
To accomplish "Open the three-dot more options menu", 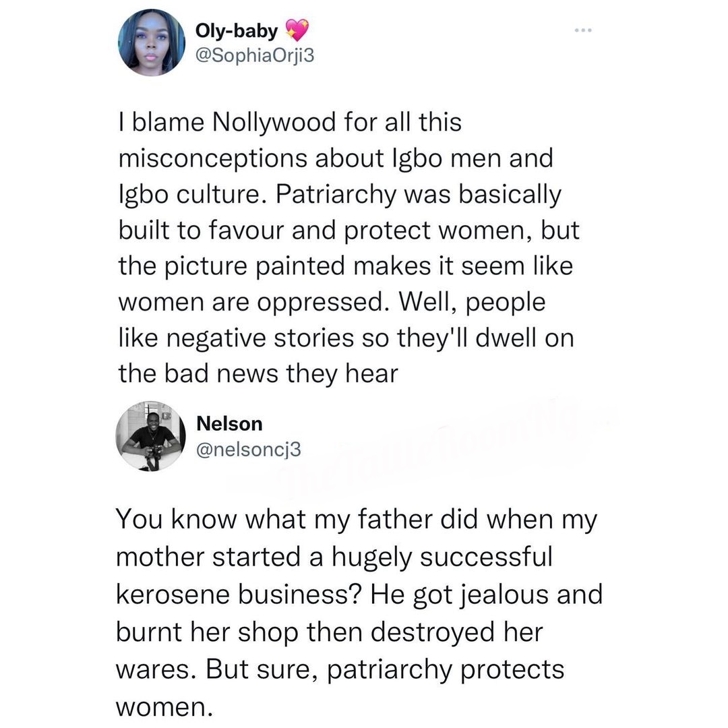I will click(x=582, y=32).
